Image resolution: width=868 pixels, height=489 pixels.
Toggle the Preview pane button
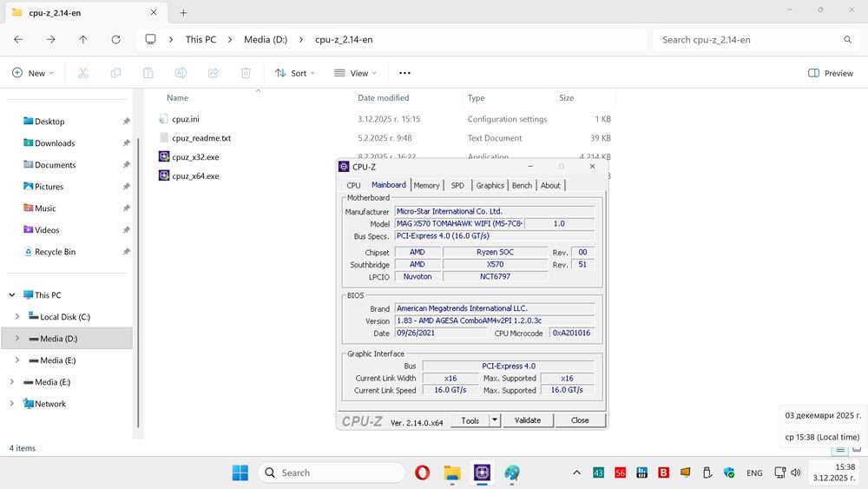pos(831,73)
